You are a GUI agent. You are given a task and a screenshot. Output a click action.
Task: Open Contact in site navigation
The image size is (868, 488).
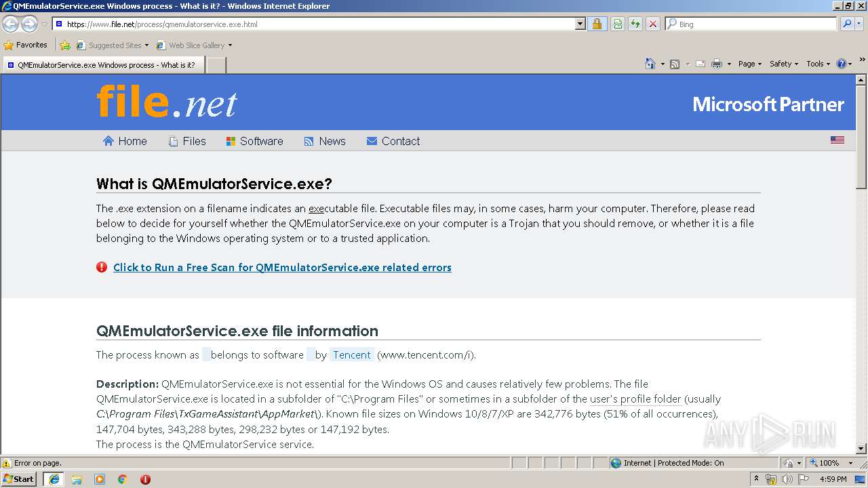[393, 141]
